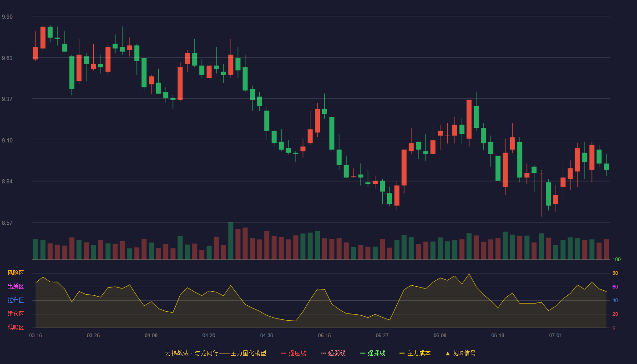Click the 建仓区 zone label

click(15, 314)
